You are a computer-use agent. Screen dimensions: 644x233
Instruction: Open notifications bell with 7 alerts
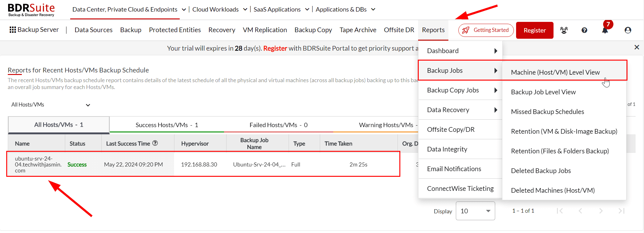click(605, 30)
